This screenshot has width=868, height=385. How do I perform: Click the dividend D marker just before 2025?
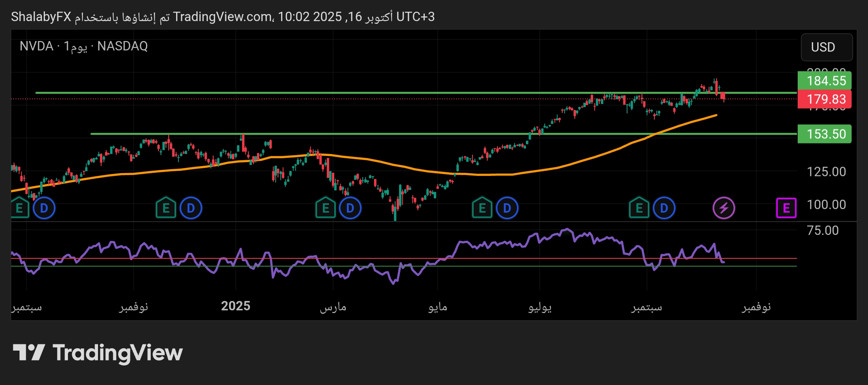coord(191,208)
